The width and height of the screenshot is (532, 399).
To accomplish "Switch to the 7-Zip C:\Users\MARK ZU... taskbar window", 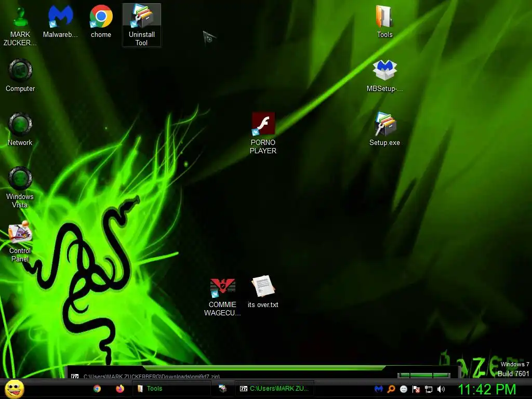I will click(x=274, y=389).
